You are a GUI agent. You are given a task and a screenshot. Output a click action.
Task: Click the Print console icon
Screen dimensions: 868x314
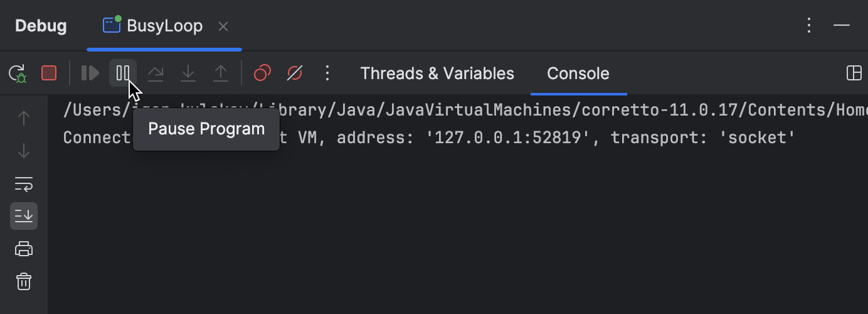coord(24,249)
